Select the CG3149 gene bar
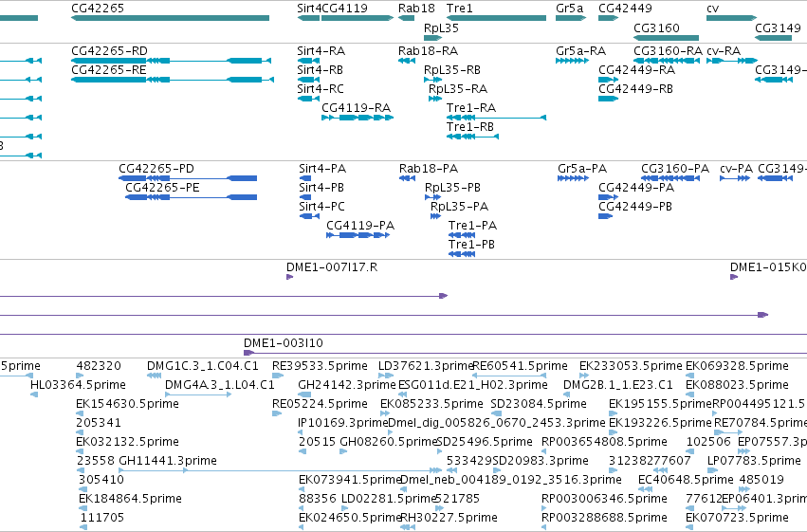 click(x=773, y=38)
